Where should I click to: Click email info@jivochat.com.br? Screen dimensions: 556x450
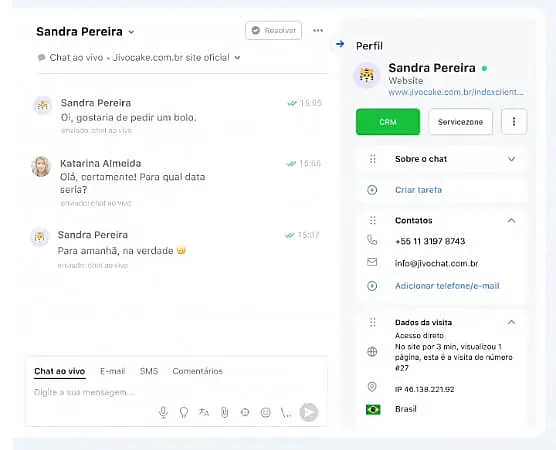tap(437, 263)
